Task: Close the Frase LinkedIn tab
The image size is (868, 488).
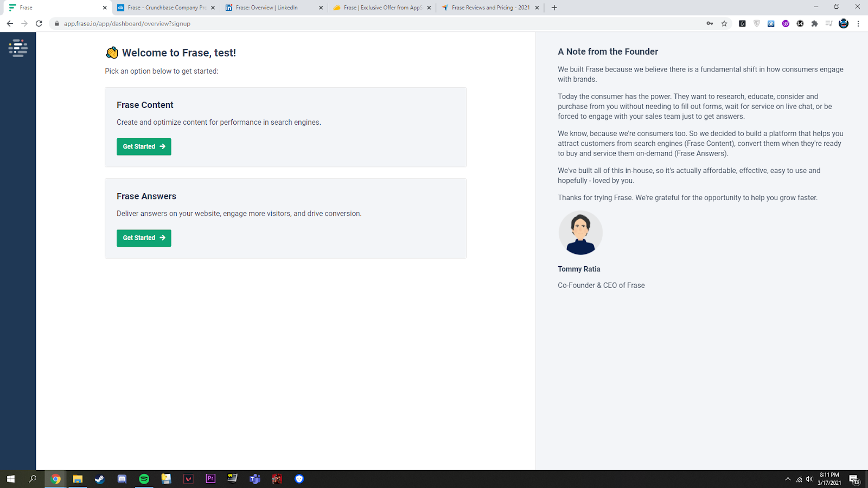Action: point(321,8)
